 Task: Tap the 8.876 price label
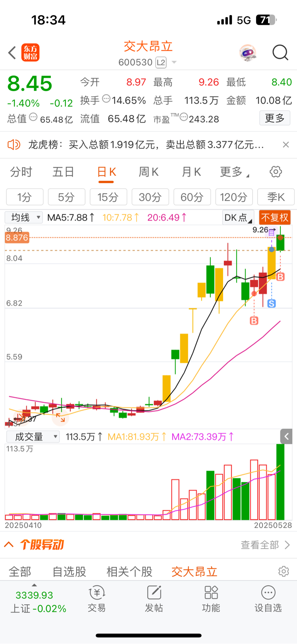(x=17, y=237)
